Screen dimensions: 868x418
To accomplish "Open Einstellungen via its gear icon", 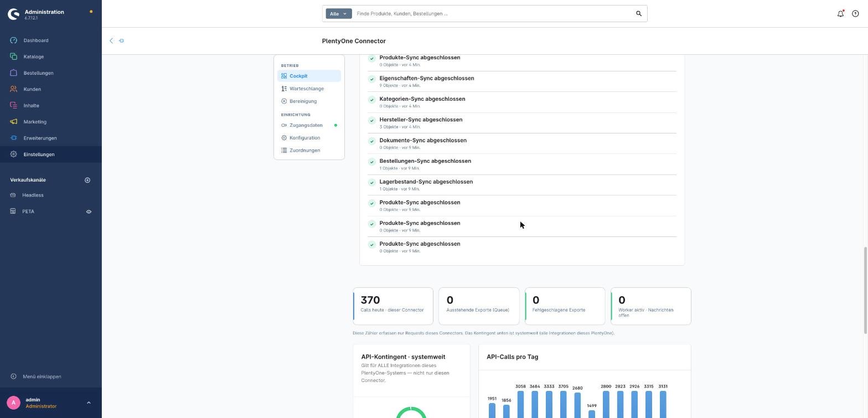I will 13,154.
